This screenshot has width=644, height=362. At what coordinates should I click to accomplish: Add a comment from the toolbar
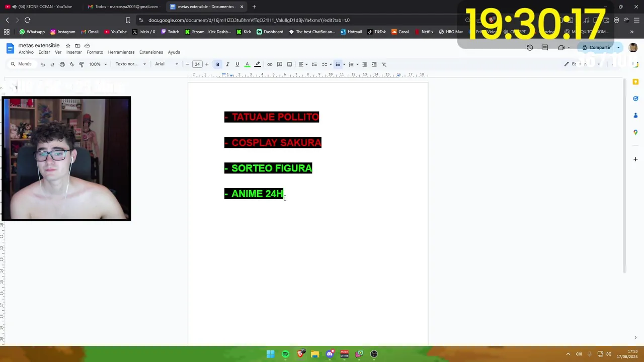(280, 64)
